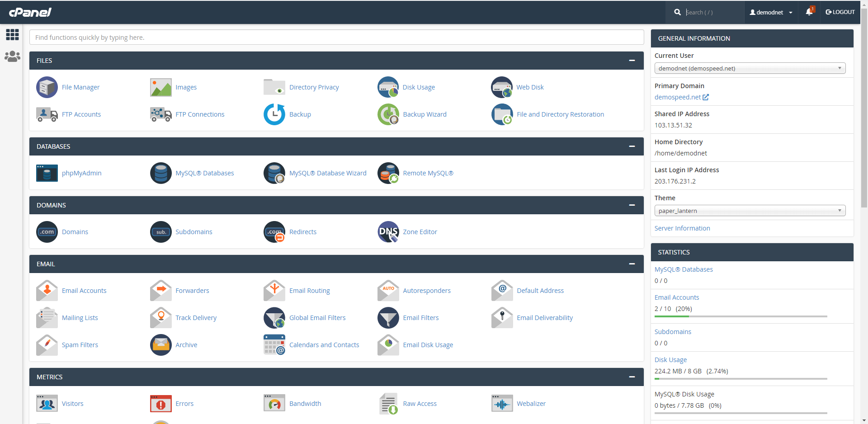Open the Server Information link

point(682,228)
